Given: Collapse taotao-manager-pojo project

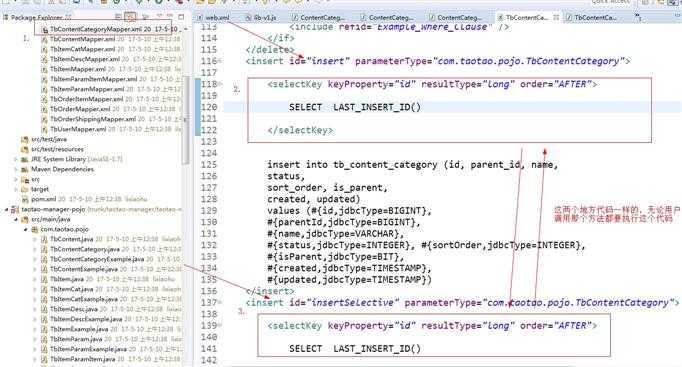Looking at the screenshot, I should point(7,210).
